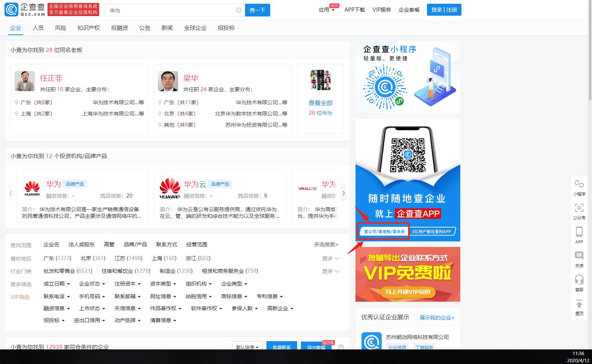Click the VMALL brand logo
This screenshot has height=364, width=592.
click(307, 188)
